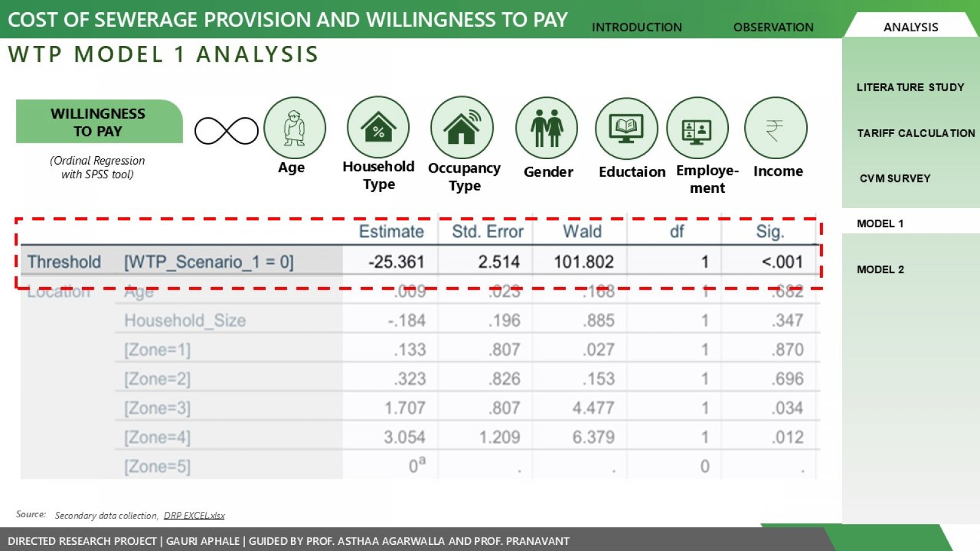Click the Sig. column header
Viewport: 980px width, 551px height.
click(770, 231)
